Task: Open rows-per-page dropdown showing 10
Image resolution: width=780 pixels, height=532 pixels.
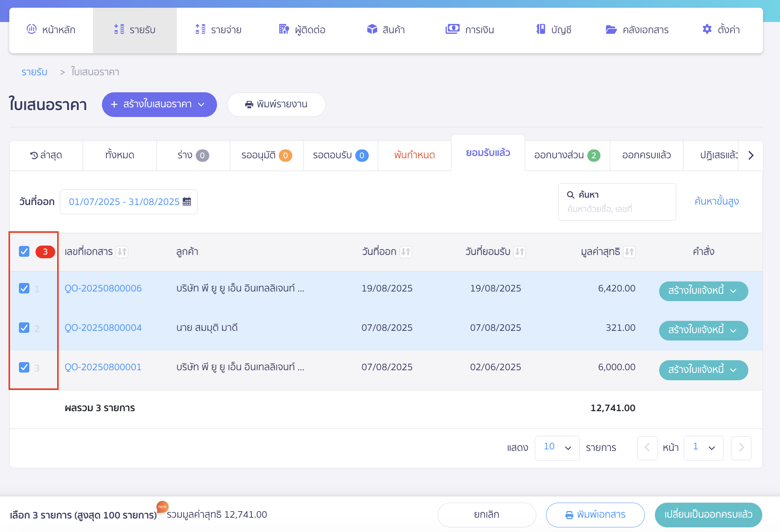Action: pyautogui.click(x=557, y=447)
